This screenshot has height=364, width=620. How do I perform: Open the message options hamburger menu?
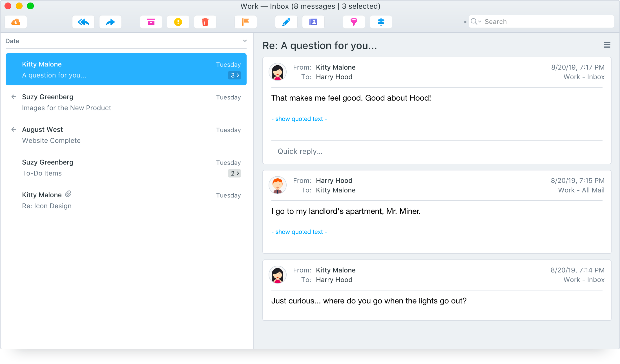pos(607,45)
